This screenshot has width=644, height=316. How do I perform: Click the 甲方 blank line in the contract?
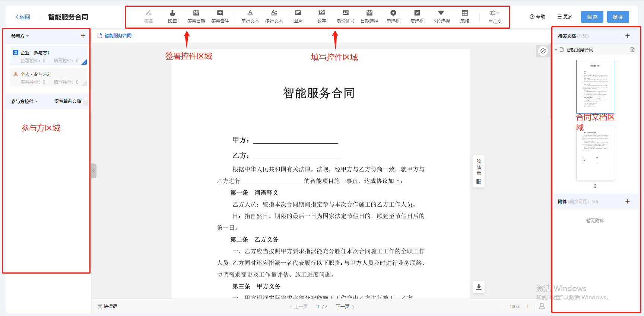coord(296,140)
